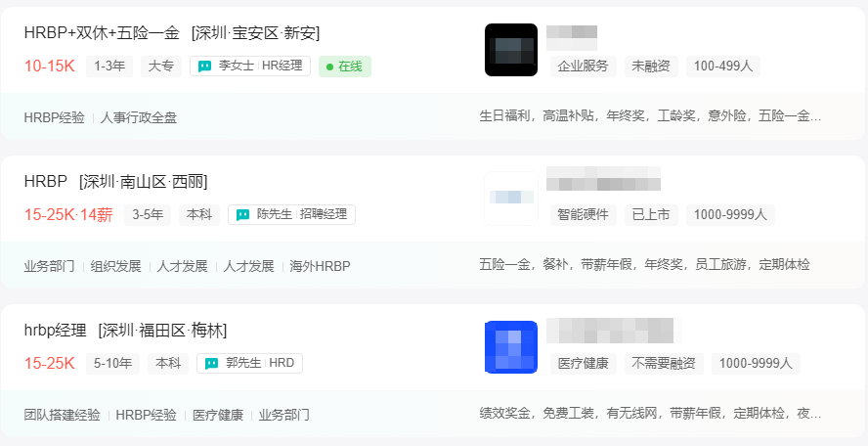Click chat icon beside 郭先生
Screen dimensions: 868x446
coord(211,364)
